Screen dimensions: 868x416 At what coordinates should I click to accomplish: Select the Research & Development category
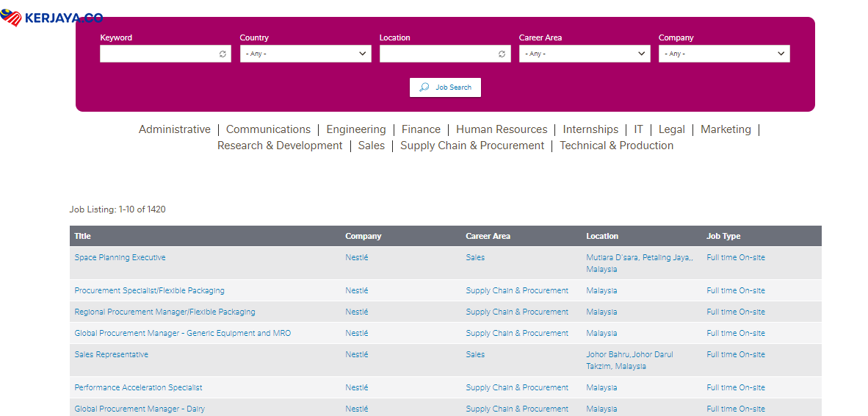click(x=280, y=145)
